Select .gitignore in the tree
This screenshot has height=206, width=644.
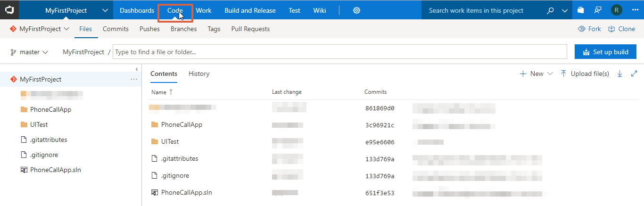pos(44,155)
